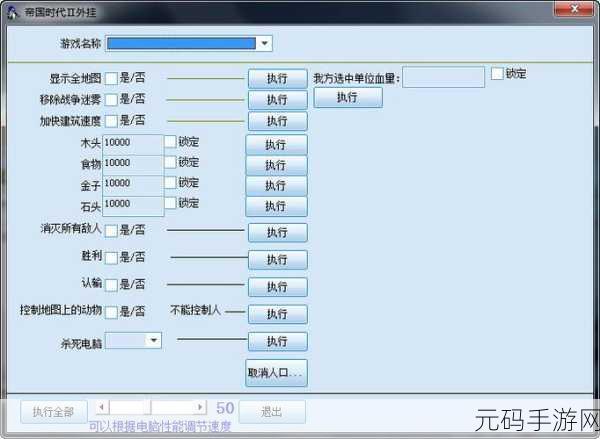Click the 不能控制人 label
The image size is (600, 439).
click(x=196, y=310)
